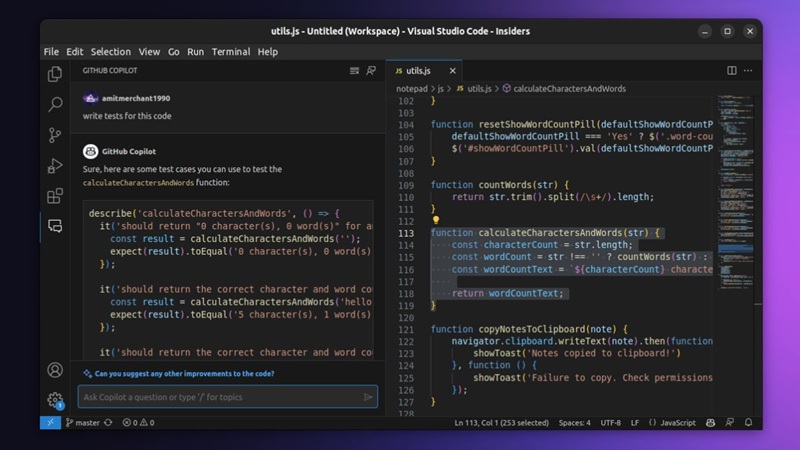Click the js folder breadcrumb segment

click(440, 89)
